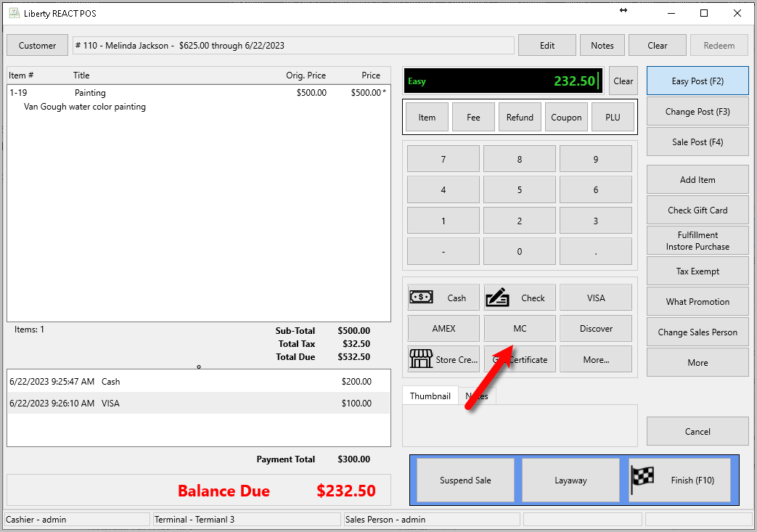Toggle Tax Exempt for this sale
The image size is (757, 532).
[x=697, y=271]
